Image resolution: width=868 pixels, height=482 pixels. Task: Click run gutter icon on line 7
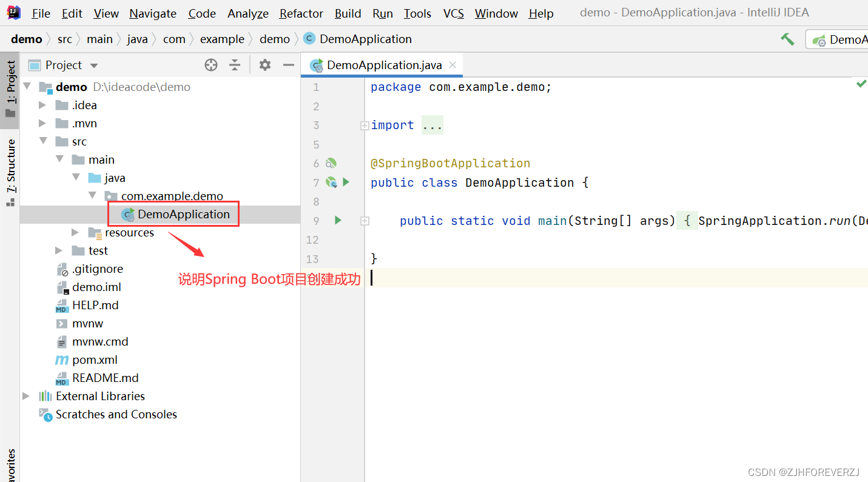point(346,182)
